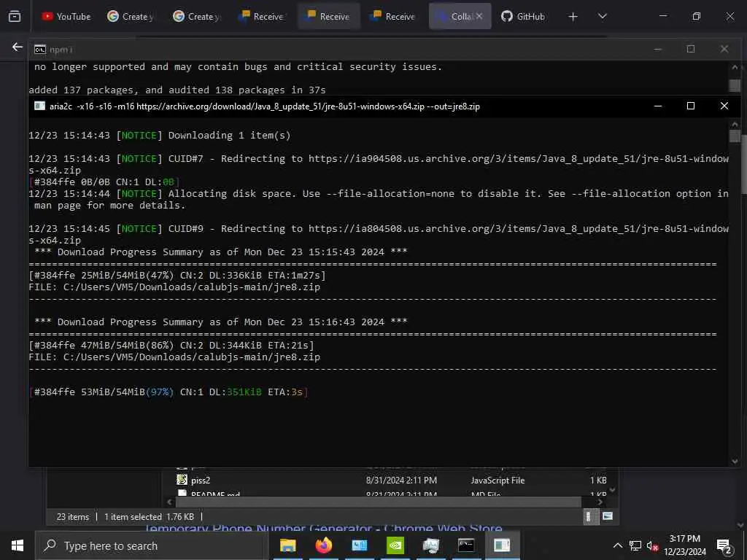Image resolution: width=747 pixels, height=560 pixels.
Task: Close the aria2c console window
Action: pyautogui.click(x=724, y=106)
